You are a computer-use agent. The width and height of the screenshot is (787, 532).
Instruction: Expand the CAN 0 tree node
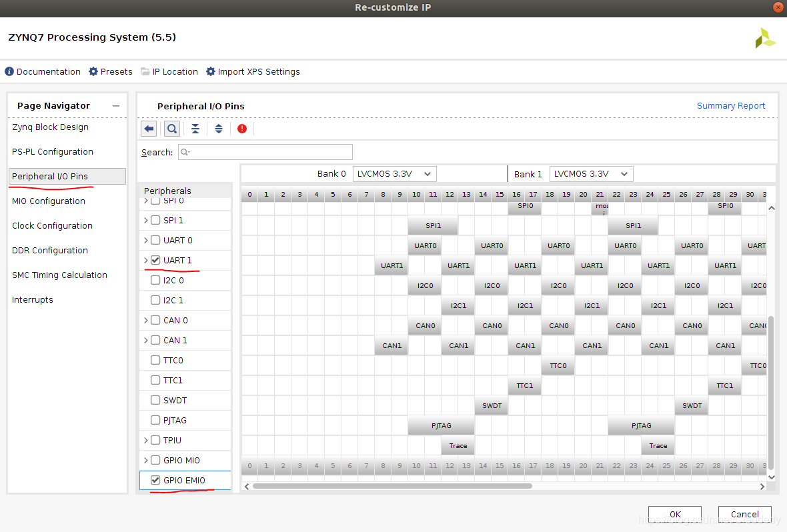pos(146,320)
